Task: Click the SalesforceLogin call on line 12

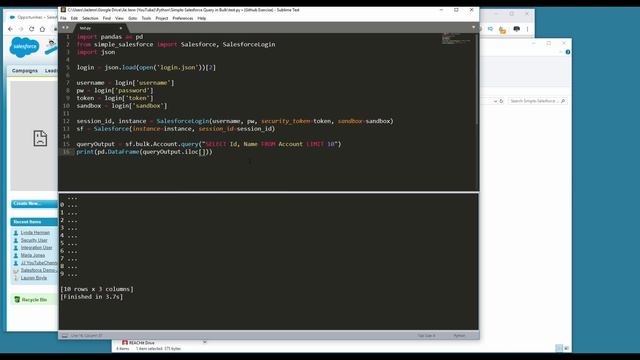Action: (x=182, y=121)
